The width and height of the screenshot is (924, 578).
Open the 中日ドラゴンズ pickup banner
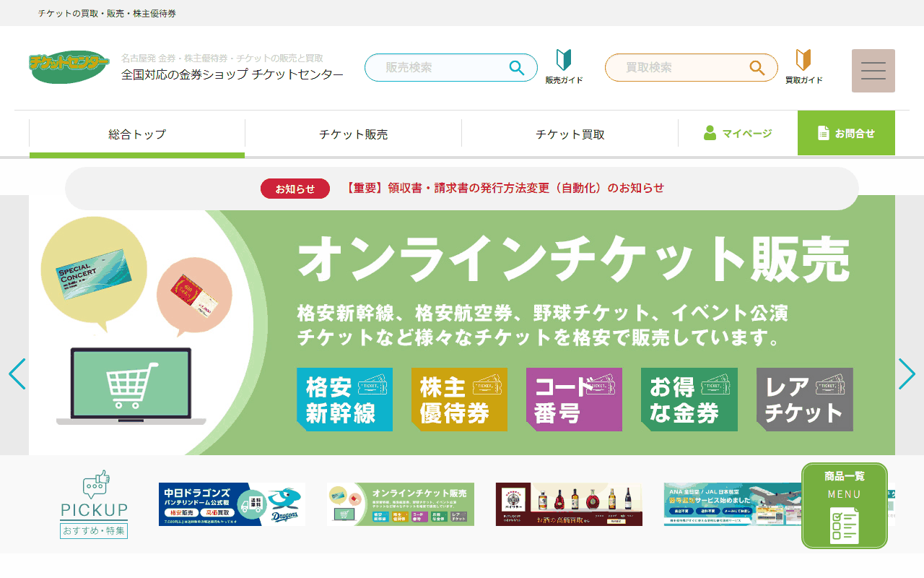click(232, 504)
